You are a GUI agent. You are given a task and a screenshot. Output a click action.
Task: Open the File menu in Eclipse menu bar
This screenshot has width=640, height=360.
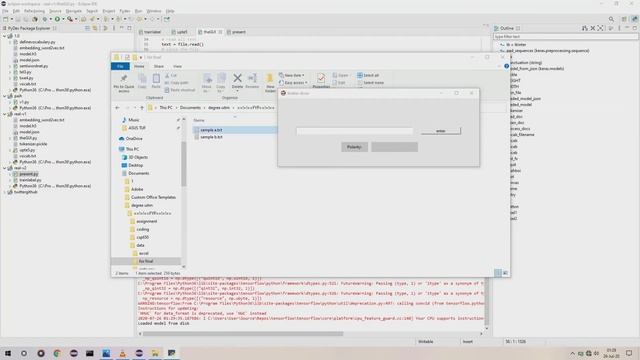pyautogui.click(x=5, y=11)
